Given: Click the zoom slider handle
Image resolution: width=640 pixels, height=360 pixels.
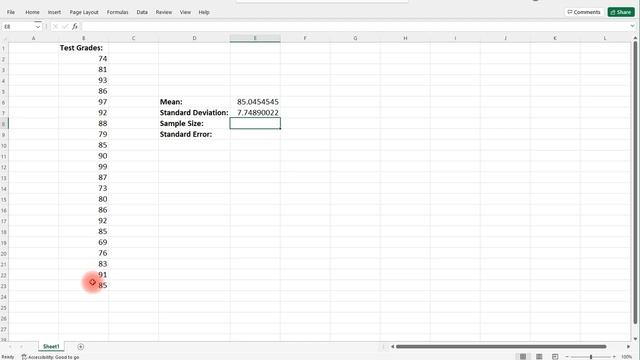Looking at the screenshot, I should coord(591,357).
